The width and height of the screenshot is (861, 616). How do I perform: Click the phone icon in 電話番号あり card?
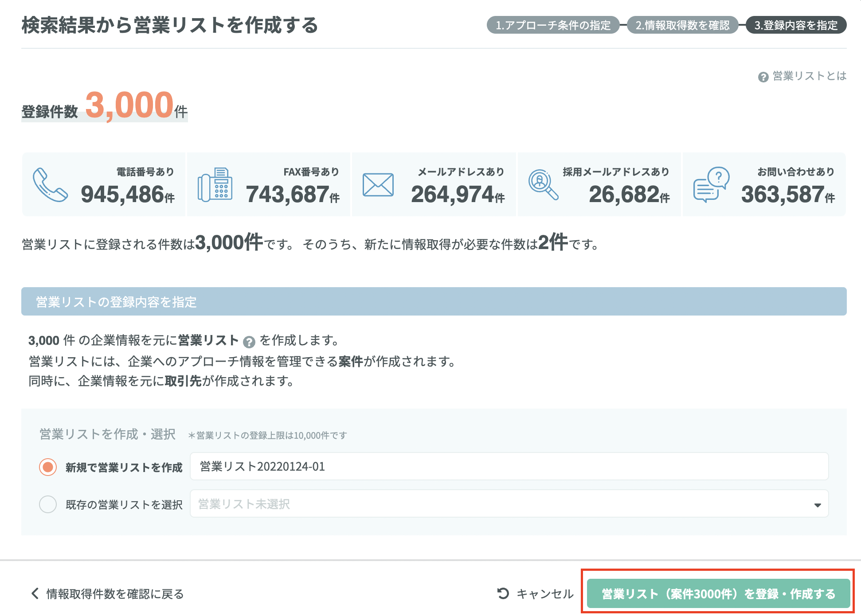click(50, 185)
